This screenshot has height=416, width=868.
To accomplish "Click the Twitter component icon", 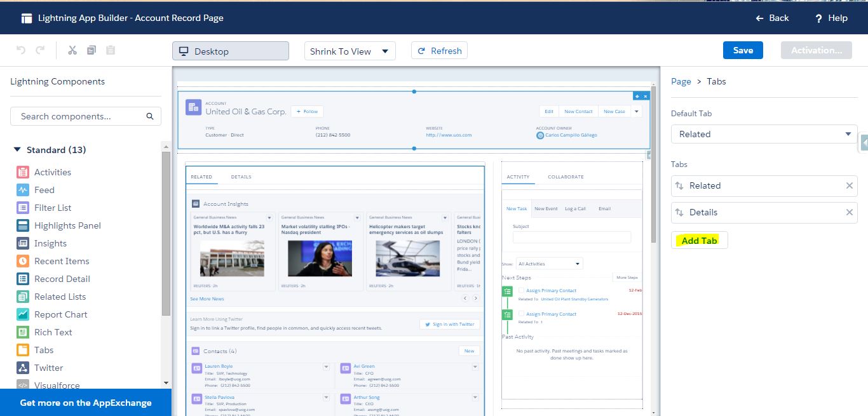I will coord(23,368).
